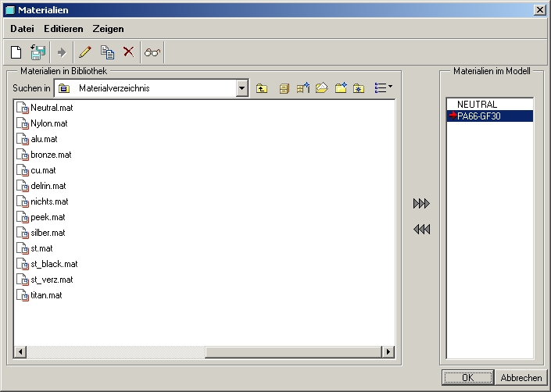Remove material from model with triple left arrows
The image size is (551, 392).
[x=421, y=230]
